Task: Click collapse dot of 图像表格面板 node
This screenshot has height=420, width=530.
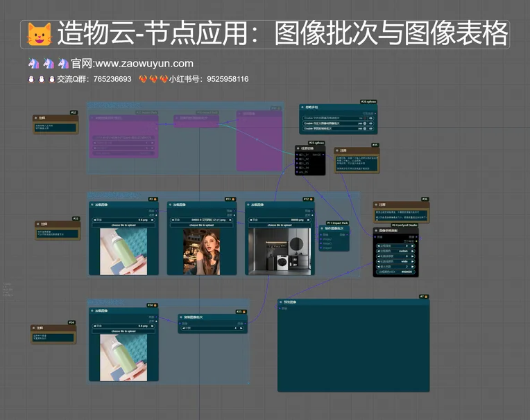Action: (x=377, y=230)
